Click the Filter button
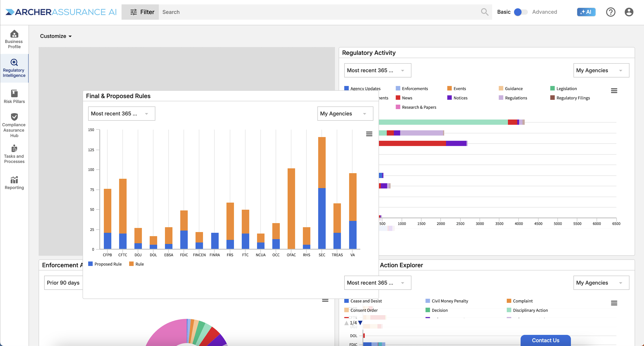Image resolution: width=644 pixels, height=346 pixels. tap(140, 12)
